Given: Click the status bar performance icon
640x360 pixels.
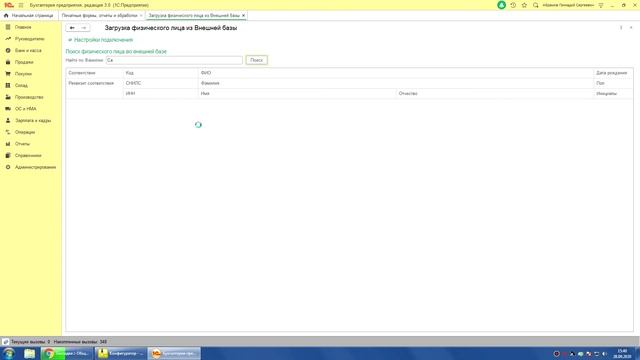Looking at the screenshot, I should [5, 342].
